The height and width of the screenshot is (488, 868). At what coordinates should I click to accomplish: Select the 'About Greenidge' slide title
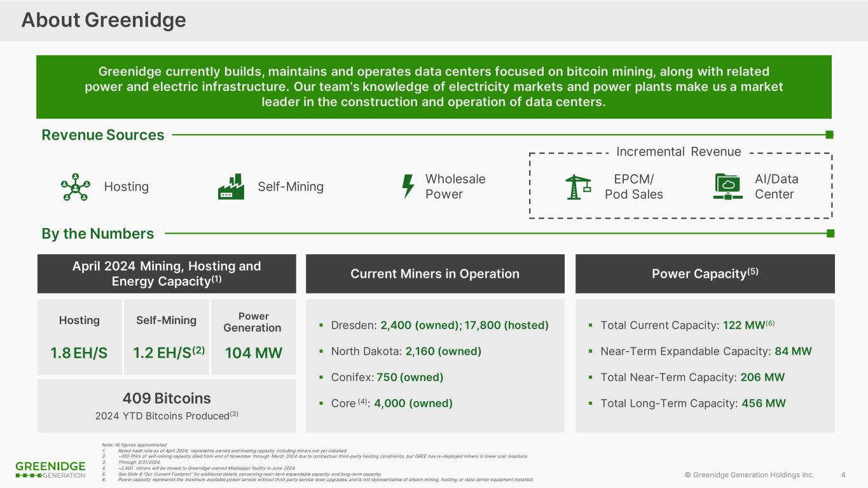point(104,20)
